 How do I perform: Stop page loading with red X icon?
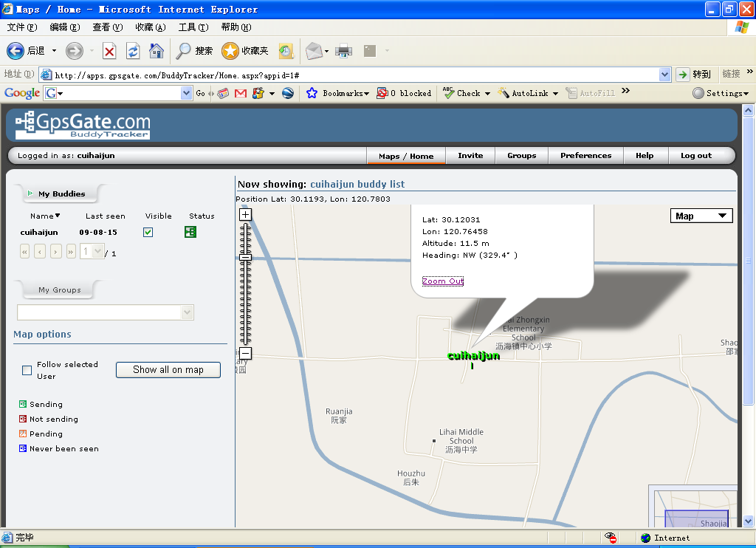click(109, 51)
